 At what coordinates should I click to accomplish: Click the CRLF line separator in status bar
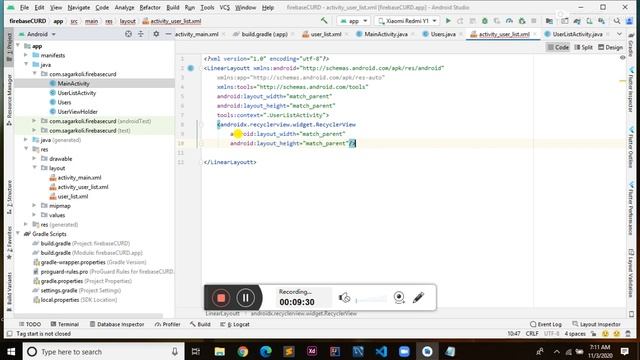(x=532, y=333)
